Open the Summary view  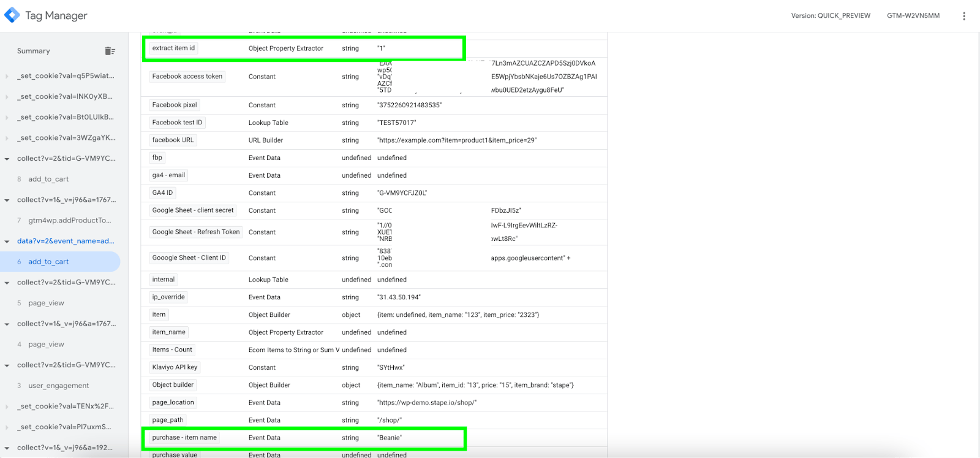pos(34,51)
